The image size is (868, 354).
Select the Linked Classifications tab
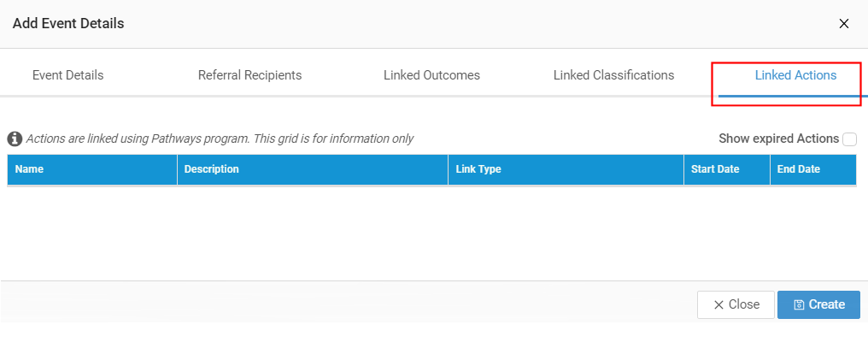coord(614,75)
